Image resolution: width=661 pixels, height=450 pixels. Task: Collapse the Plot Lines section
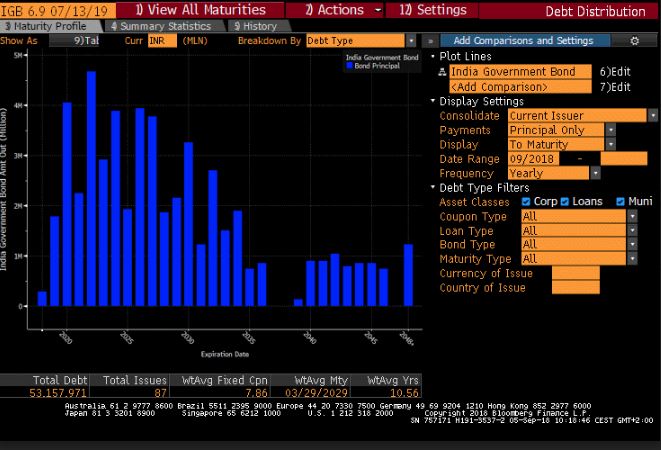tap(433, 56)
